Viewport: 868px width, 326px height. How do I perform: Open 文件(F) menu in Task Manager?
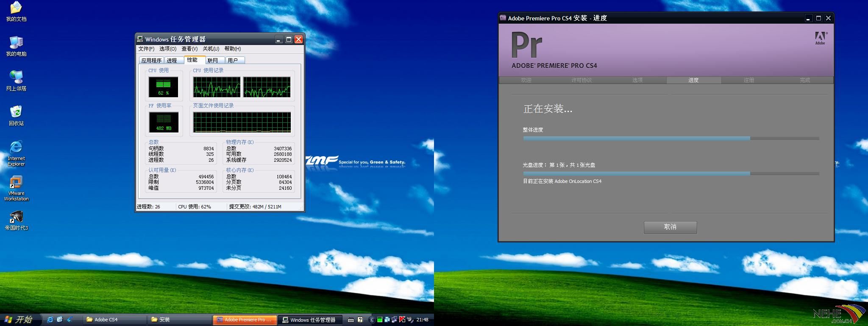(146, 49)
